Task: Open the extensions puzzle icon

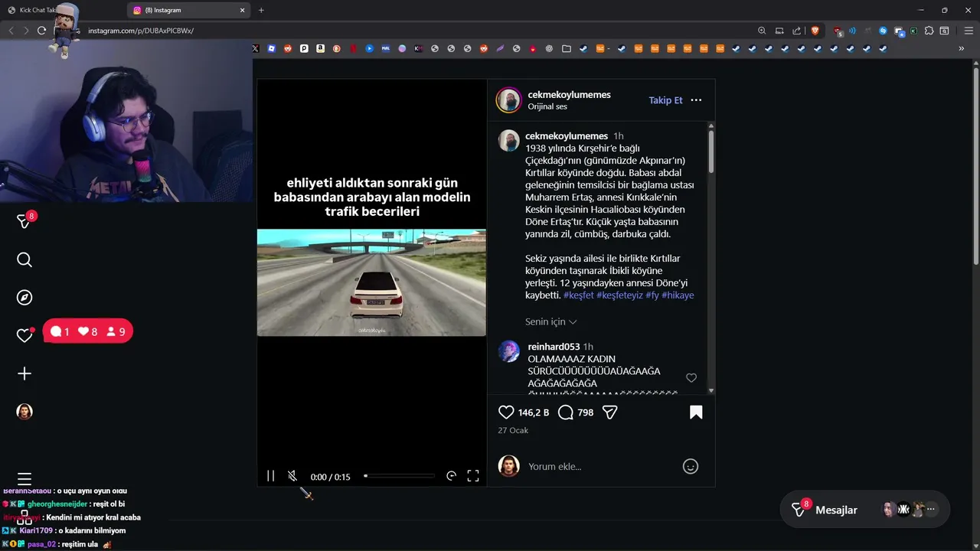Action: tap(929, 31)
